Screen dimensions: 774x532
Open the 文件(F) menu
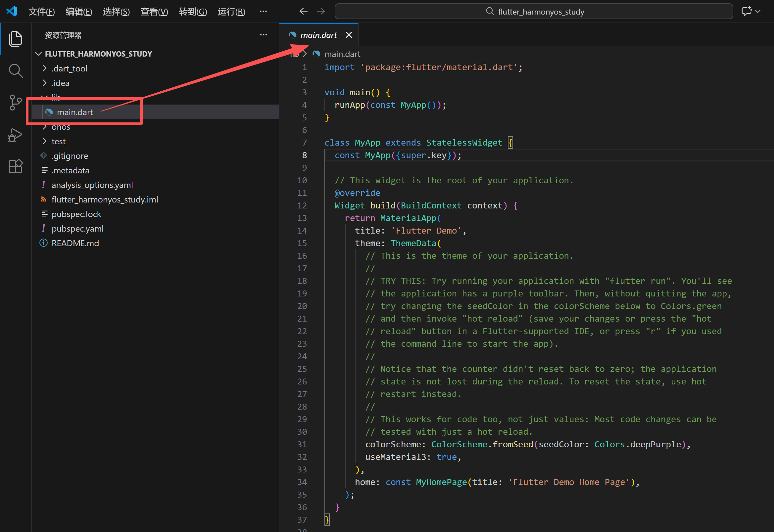(x=41, y=12)
